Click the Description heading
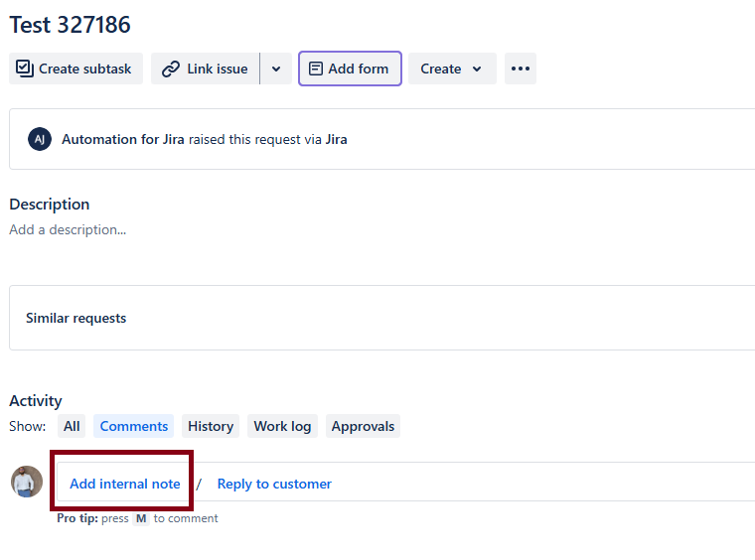 point(49,204)
